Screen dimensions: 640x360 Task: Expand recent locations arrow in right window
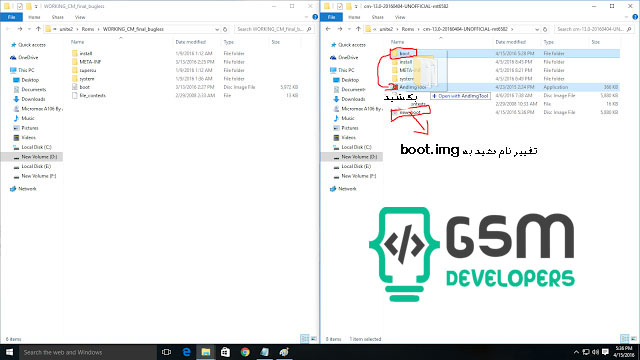tap(349, 29)
